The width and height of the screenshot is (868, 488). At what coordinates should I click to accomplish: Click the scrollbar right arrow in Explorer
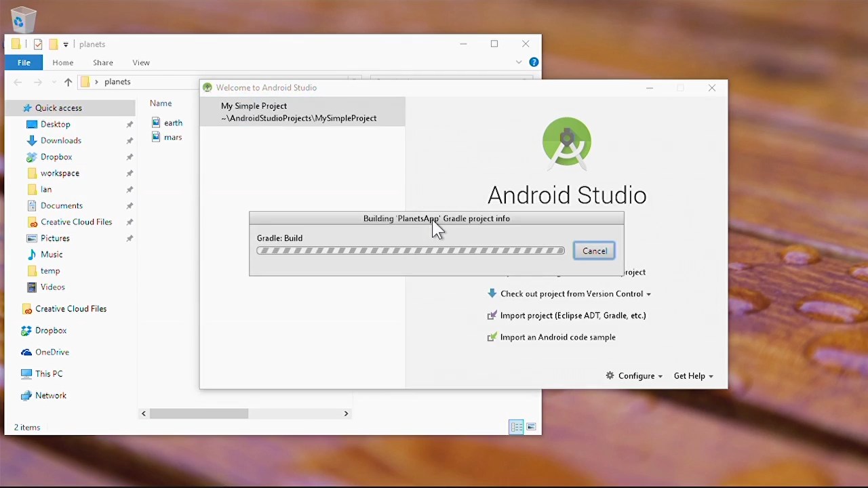[346, 413]
